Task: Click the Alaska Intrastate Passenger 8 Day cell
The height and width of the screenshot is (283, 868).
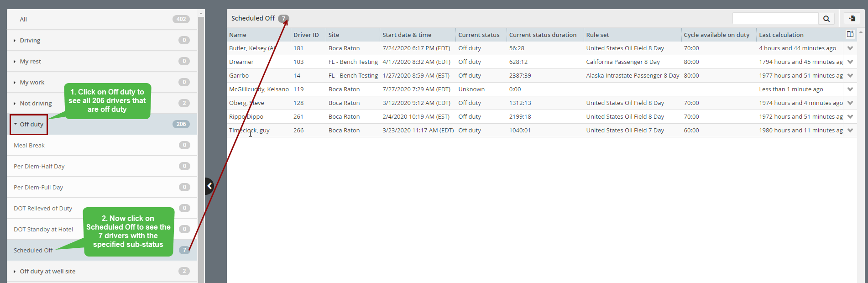Action: [x=633, y=76]
